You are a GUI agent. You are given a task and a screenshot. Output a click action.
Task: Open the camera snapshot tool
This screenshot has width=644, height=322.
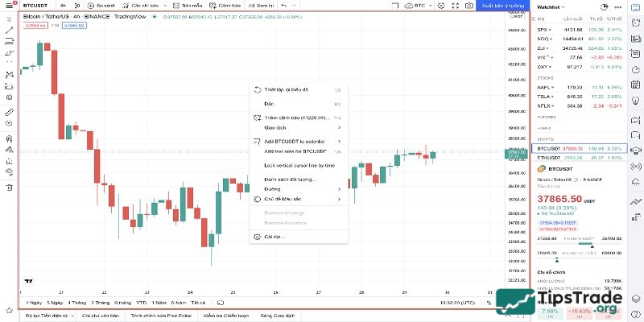(469, 5)
